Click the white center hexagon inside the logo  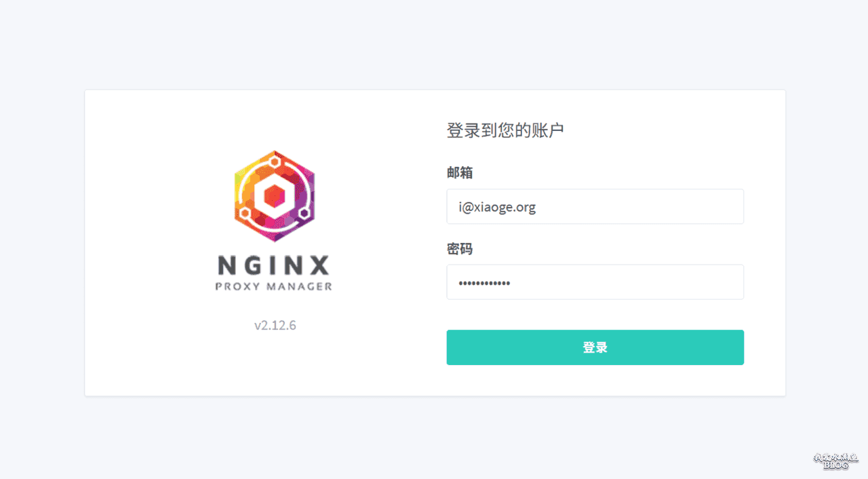(x=274, y=197)
